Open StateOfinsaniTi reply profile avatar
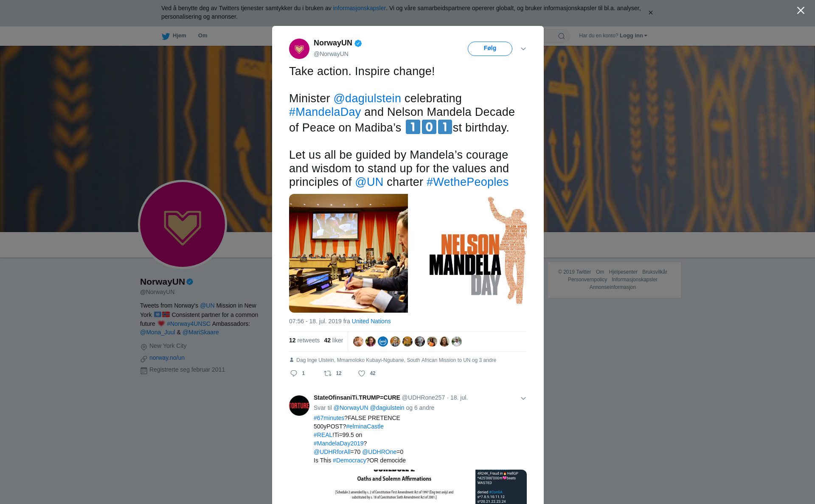815x504 pixels. [x=299, y=406]
